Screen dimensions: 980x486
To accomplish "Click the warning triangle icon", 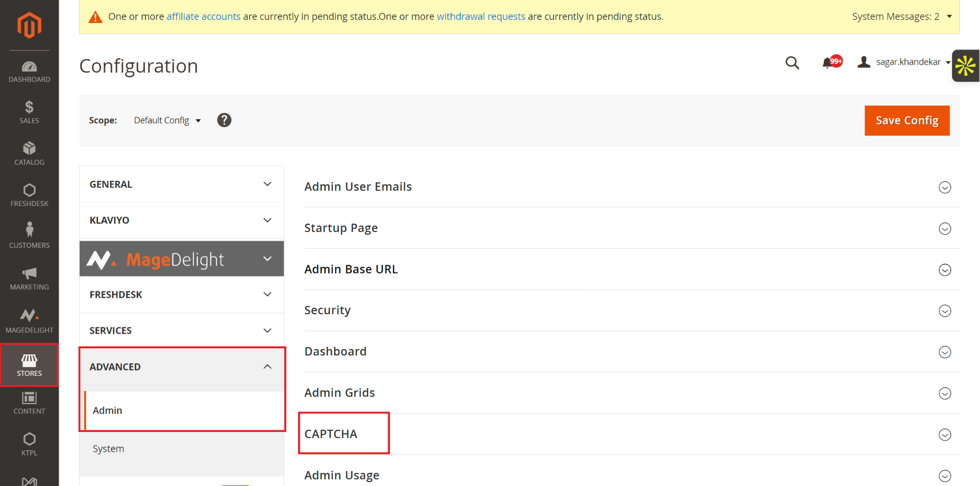I will coord(95,17).
